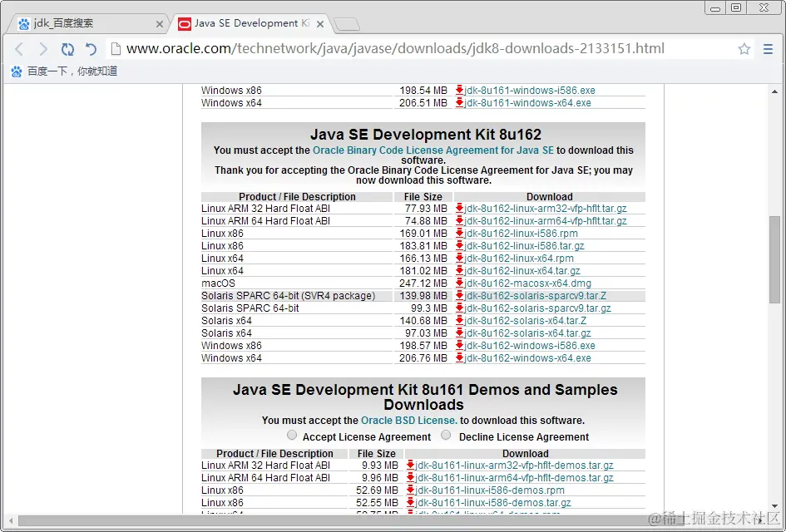Select Decline License Agreement radio button
The image size is (786, 532).
446,435
